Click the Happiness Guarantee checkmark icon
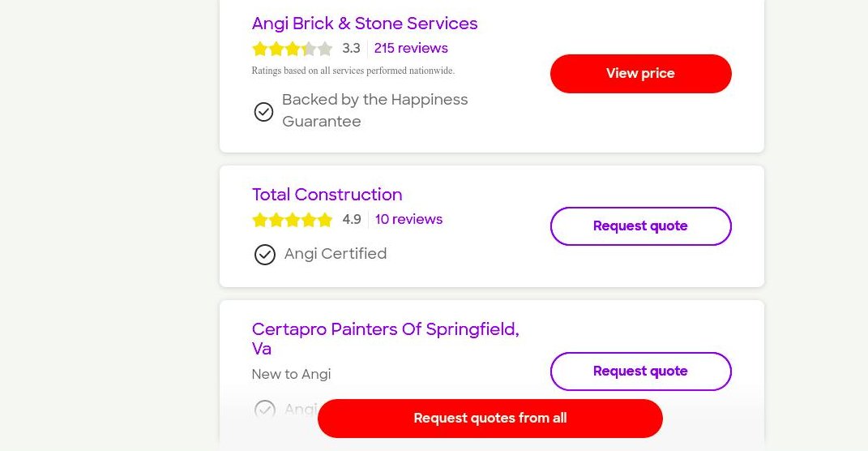Screen dimensions: 868x451 [x=263, y=112]
